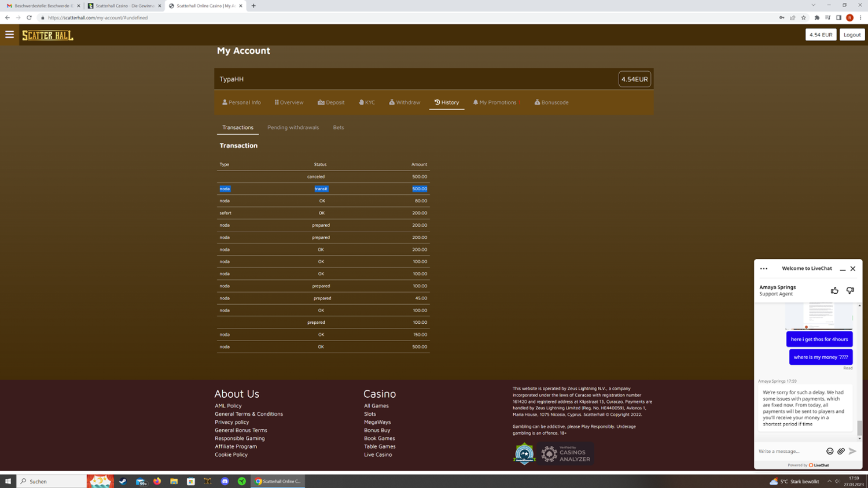The height and width of the screenshot is (488, 868).
Task: Switch to Bets sub-tab
Action: (x=339, y=127)
